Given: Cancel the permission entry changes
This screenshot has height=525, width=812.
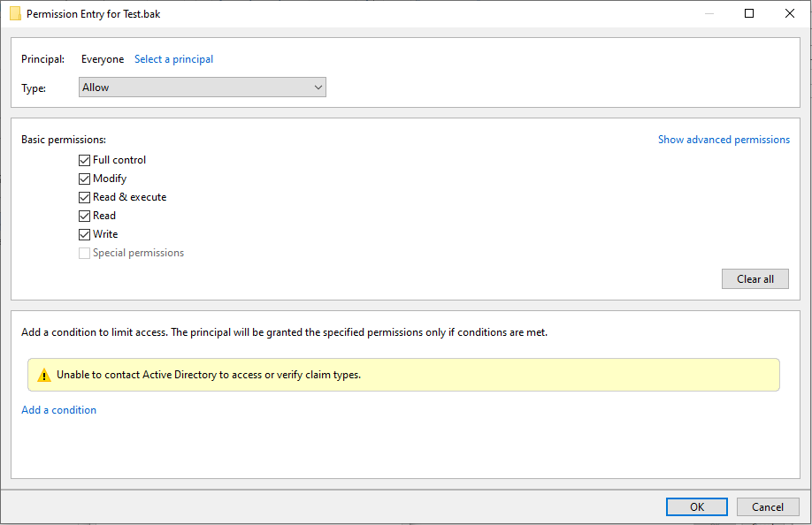Looking at the screenshot, I should (768, 506).
